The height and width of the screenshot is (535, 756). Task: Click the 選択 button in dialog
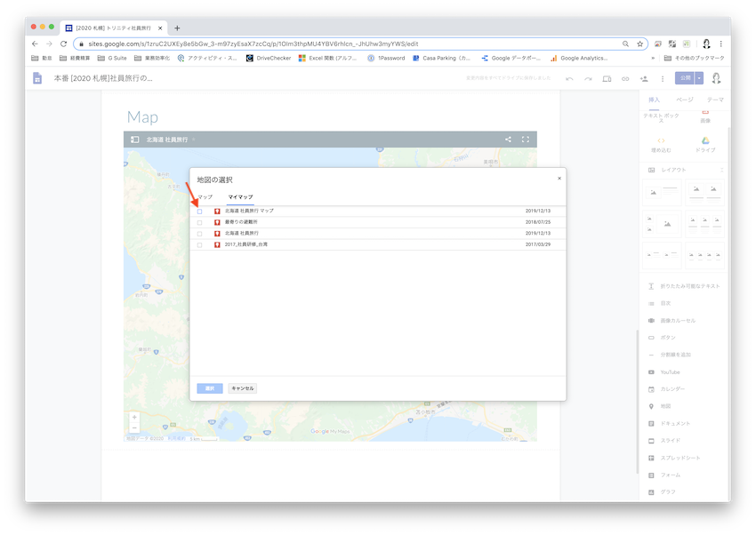coord(210,388)
